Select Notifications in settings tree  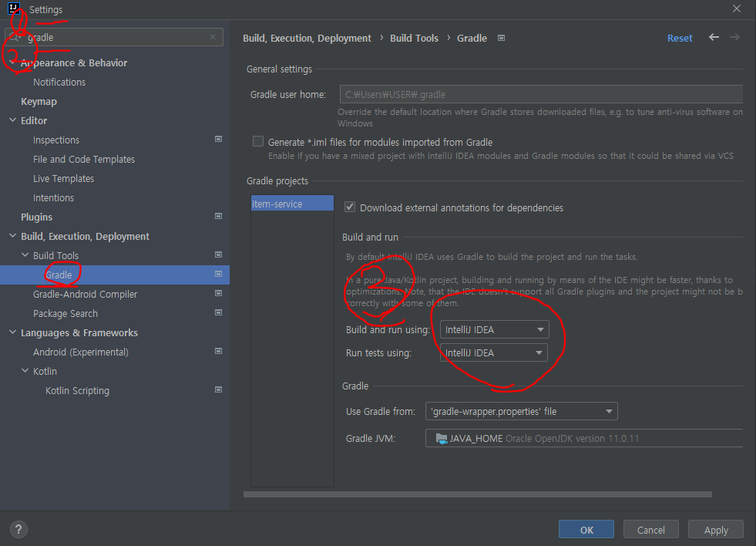coord(59,82)
